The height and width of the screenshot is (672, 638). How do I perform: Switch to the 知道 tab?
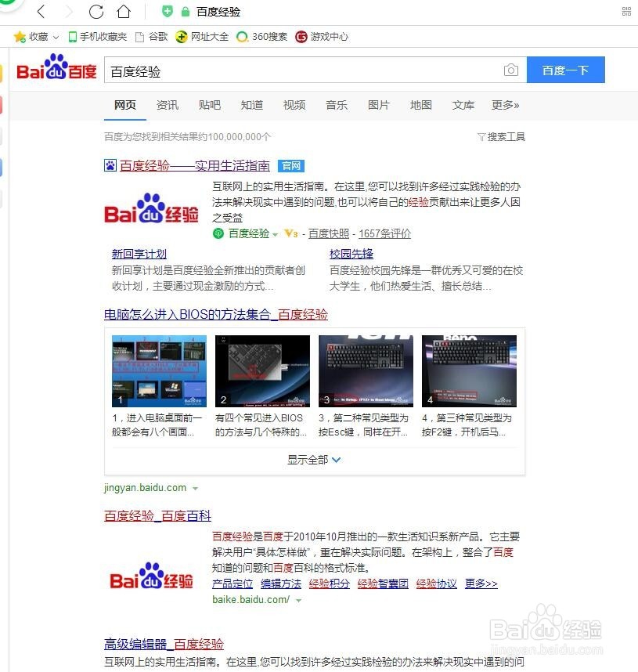[252, 105]
